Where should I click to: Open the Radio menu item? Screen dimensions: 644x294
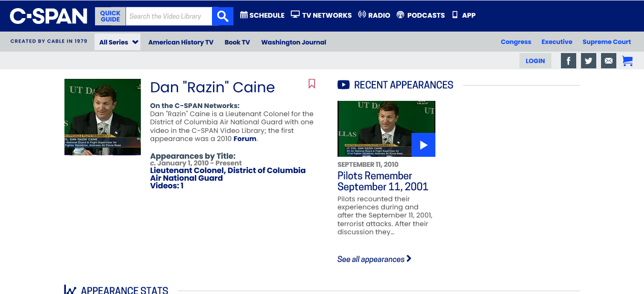click(374, 15)
